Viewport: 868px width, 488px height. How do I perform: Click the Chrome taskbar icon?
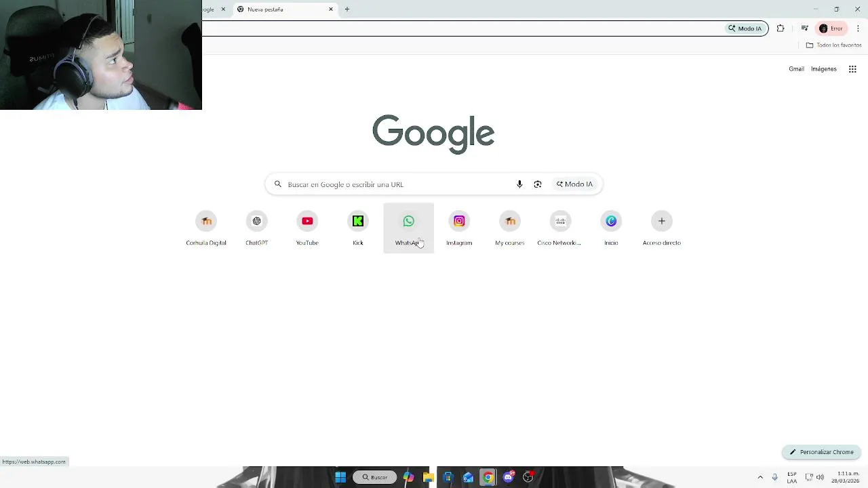point(488,477)
